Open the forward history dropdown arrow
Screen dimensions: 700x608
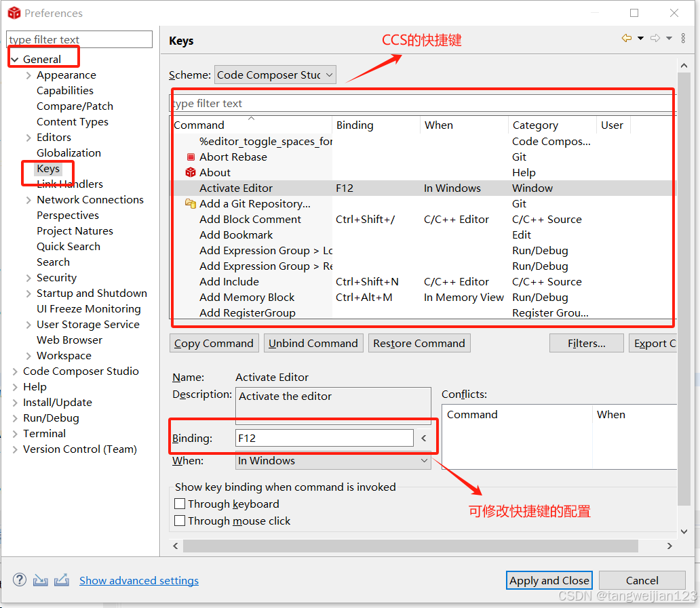tap(669, 39)
